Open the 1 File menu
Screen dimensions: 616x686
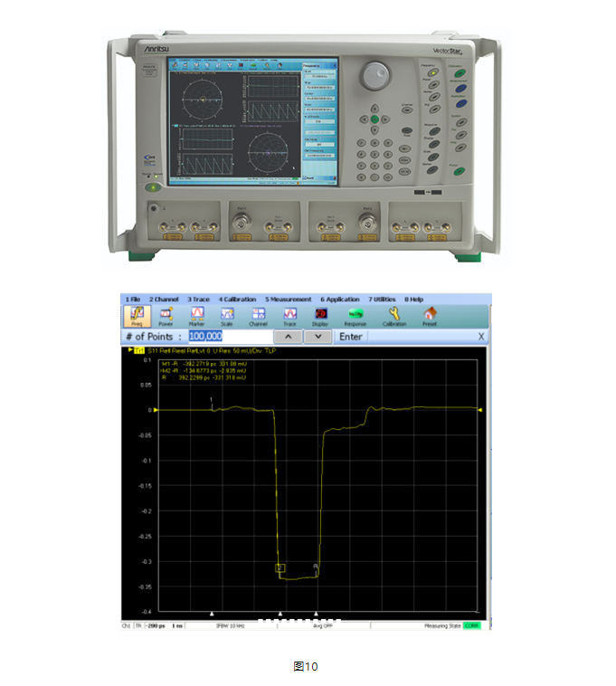point(132,299)
